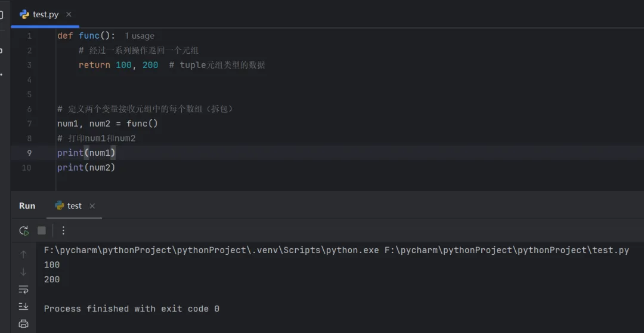
Task: Click the Print output icon
Action: (23, 323)
